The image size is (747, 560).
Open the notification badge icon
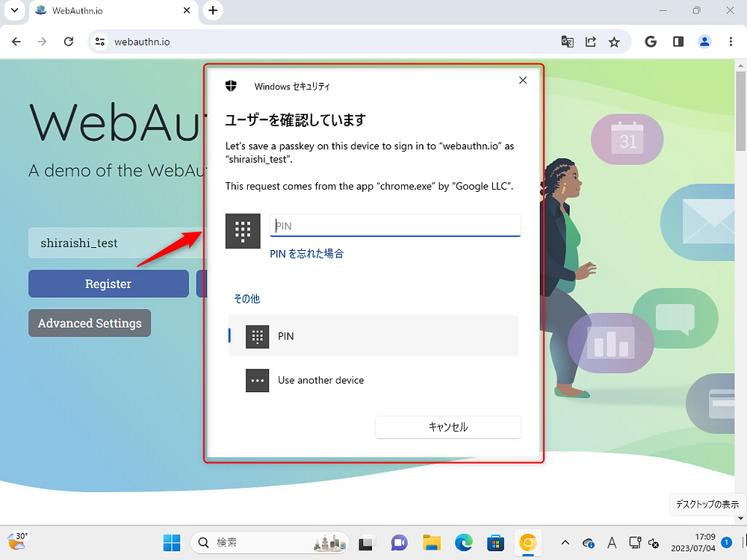[x=727, y=542]
